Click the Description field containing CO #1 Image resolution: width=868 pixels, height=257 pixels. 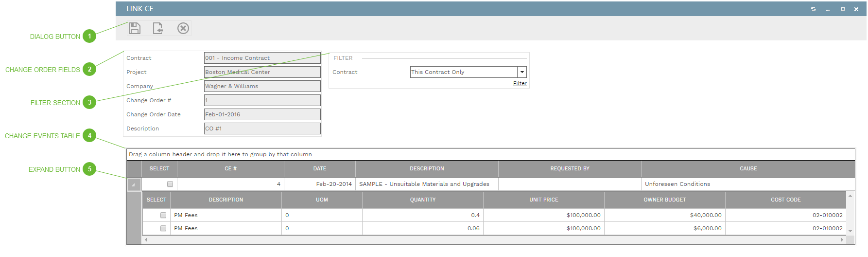(262, 128)
